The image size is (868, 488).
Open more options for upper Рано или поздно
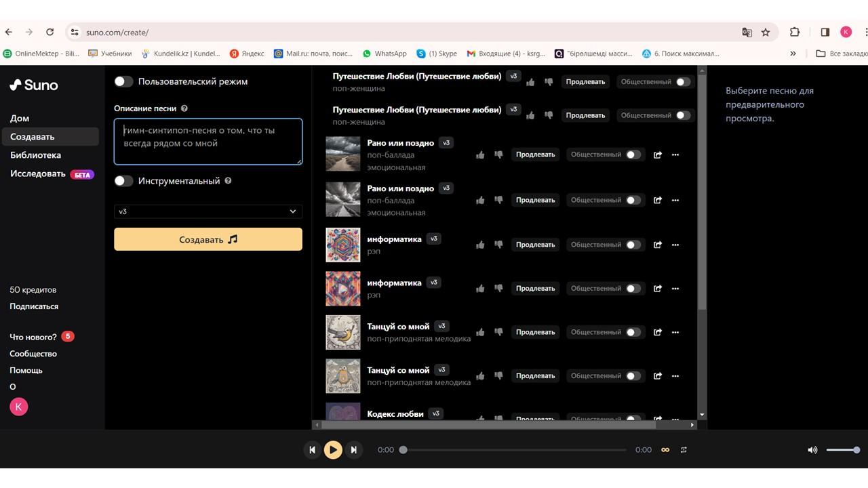(675, 155)
